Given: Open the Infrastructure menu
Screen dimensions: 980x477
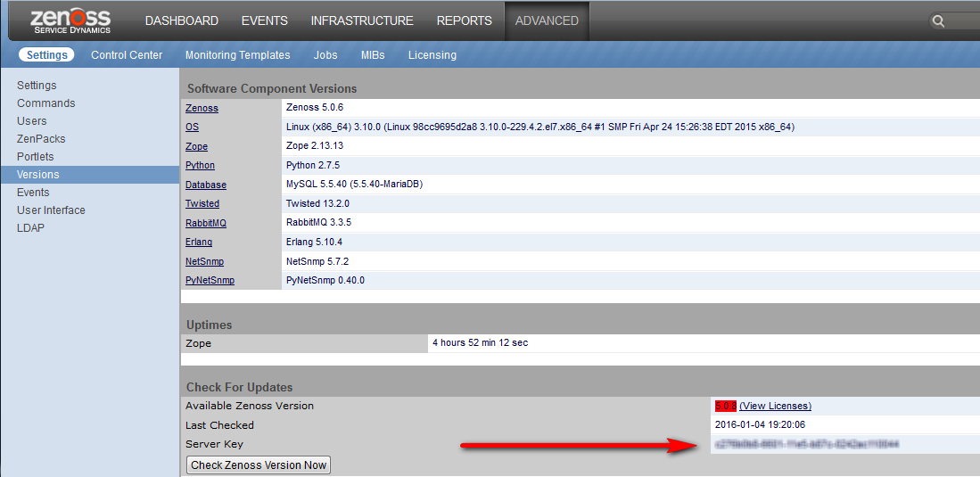Looking at the screenshot, I should 362,21.
